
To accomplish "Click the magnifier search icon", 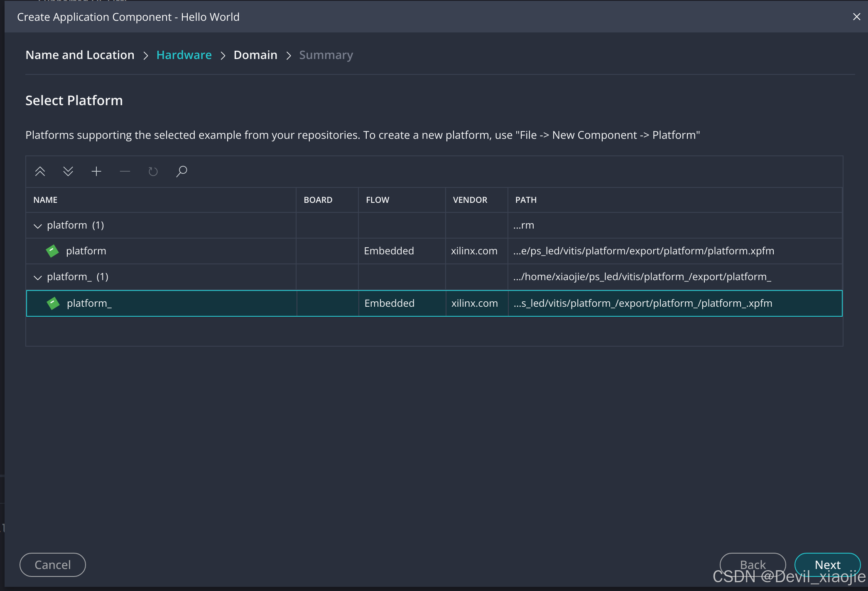I will (x=181, y=171).
